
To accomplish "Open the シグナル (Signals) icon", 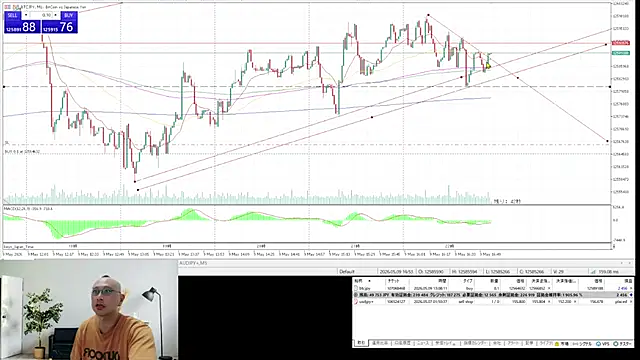I will pos(582,344).
